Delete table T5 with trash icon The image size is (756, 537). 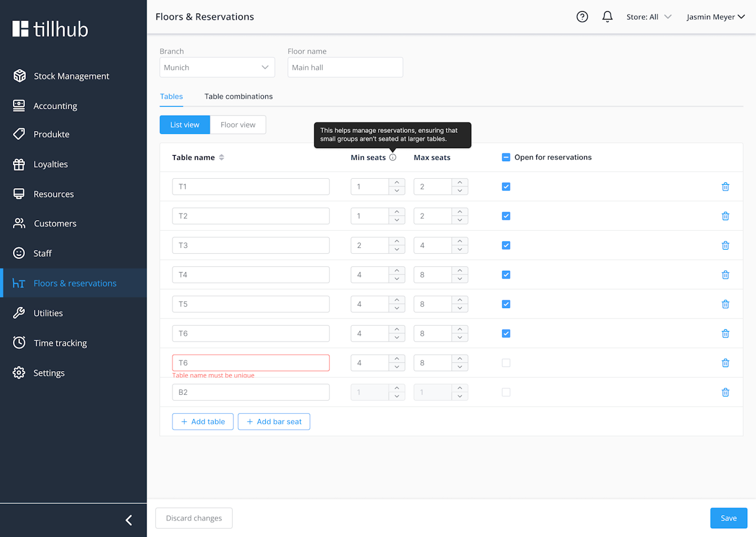coord(725,304)
